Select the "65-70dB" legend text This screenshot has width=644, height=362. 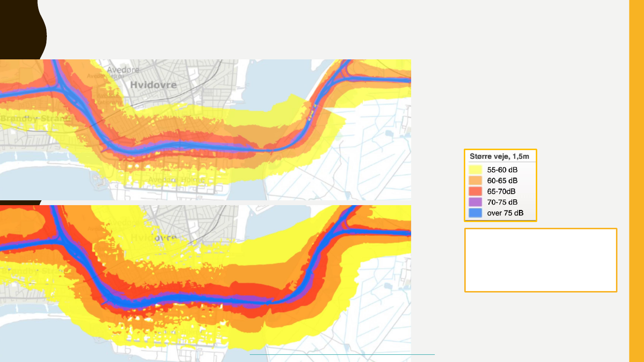click(x=501, y=191)
